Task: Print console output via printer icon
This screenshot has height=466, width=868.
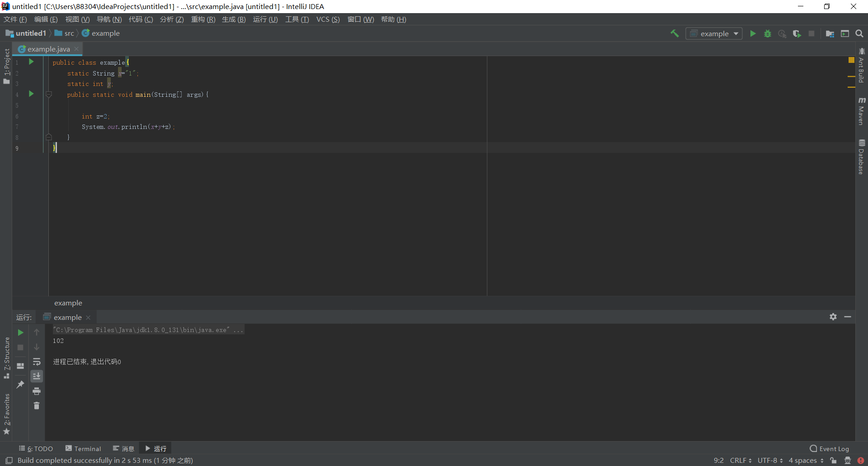Action: pos(37,391)
